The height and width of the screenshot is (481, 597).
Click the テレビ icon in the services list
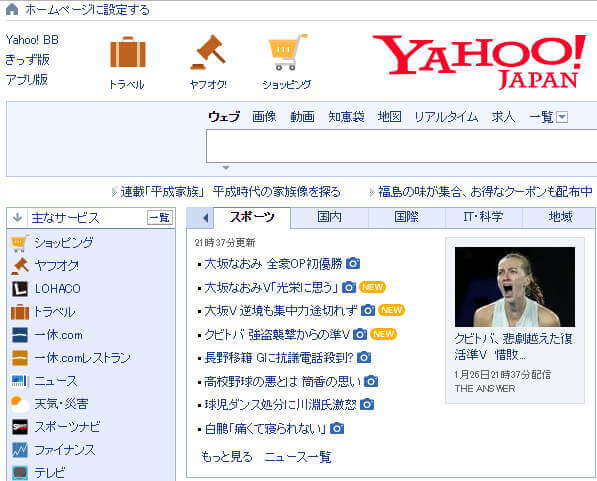20,473
